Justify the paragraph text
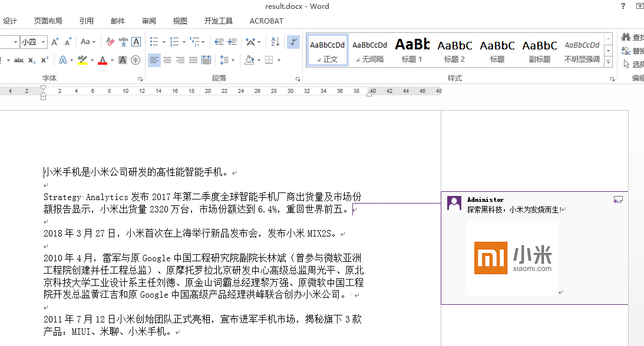 [193, 60]
